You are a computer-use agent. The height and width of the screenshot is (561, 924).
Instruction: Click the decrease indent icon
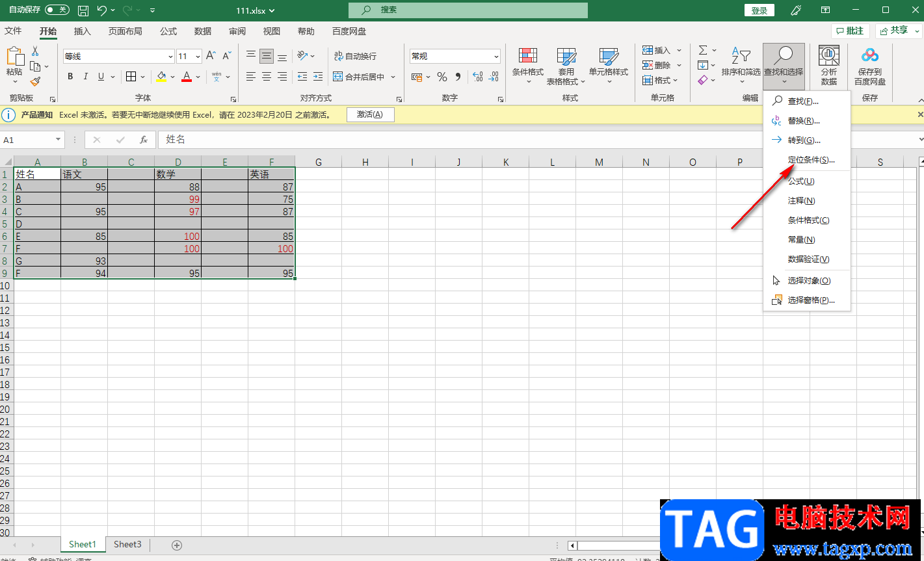(x=302, y=77)
